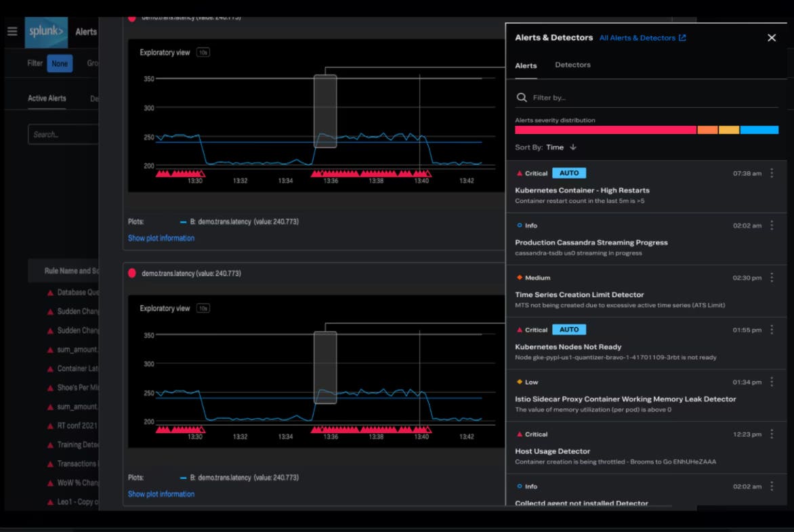The height and width of the screenshot is (532, 794).
Task: Open All Alerts & Detectors link
Action: coord(642,38)
